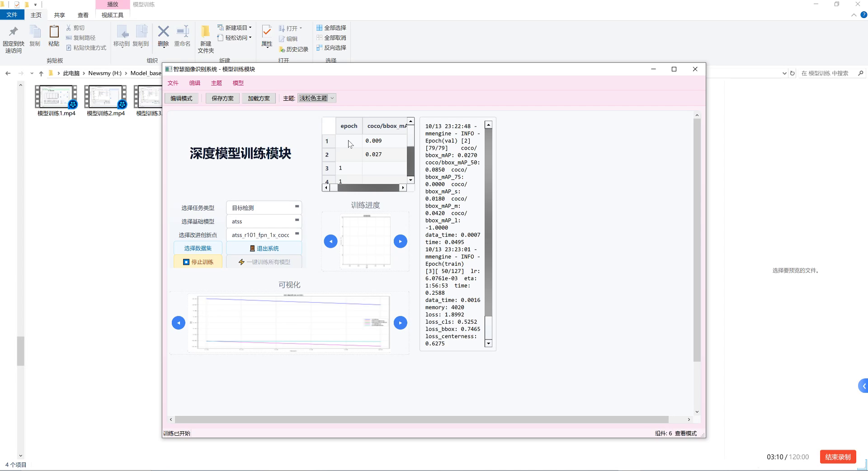Open the atss_r101_fpn_1x_coco dropdown
This screenshot has width=868, height=471.
coord(264,235)
